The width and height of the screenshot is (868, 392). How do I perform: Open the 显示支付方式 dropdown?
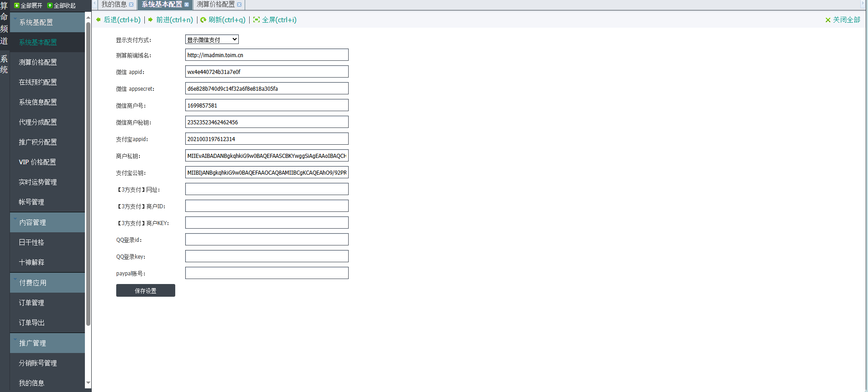click(212, 39)
